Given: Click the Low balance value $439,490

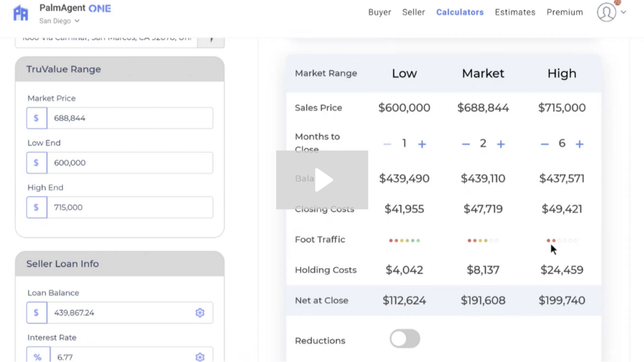Looking at the screenshot, I should (405, 178).
